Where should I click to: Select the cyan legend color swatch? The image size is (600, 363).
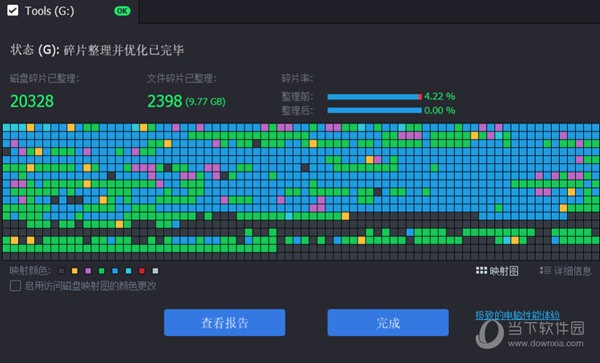(x=129, y=271)
